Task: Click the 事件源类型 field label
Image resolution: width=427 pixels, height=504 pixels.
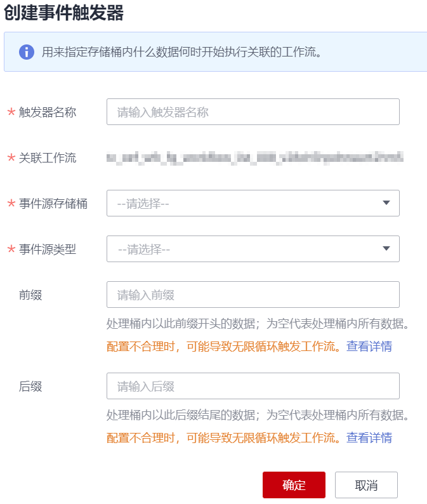Action: (48, 249)
